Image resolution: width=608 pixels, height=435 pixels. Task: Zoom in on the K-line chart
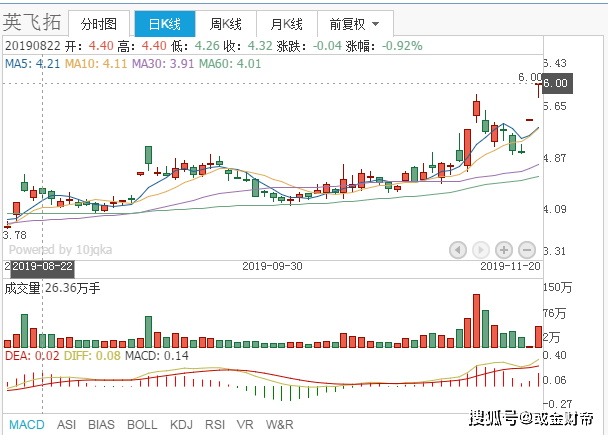(504, 249)
